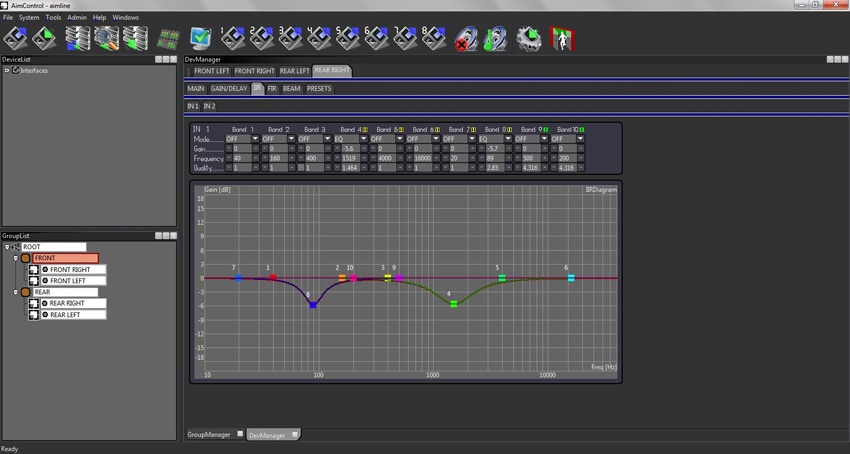Toggle the Band 4 yellow indicator
This screenshot has width=850, height=454.
[365, 130]
